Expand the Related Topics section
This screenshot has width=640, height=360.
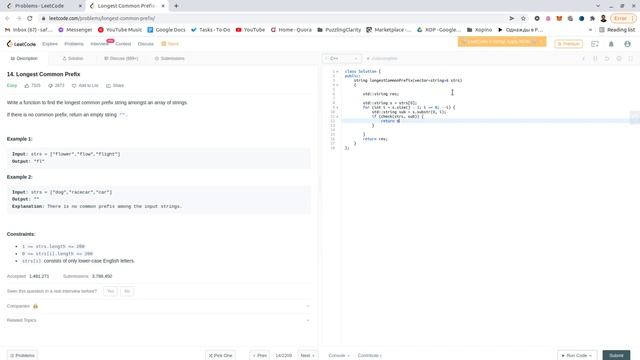[x=158, y=320]
